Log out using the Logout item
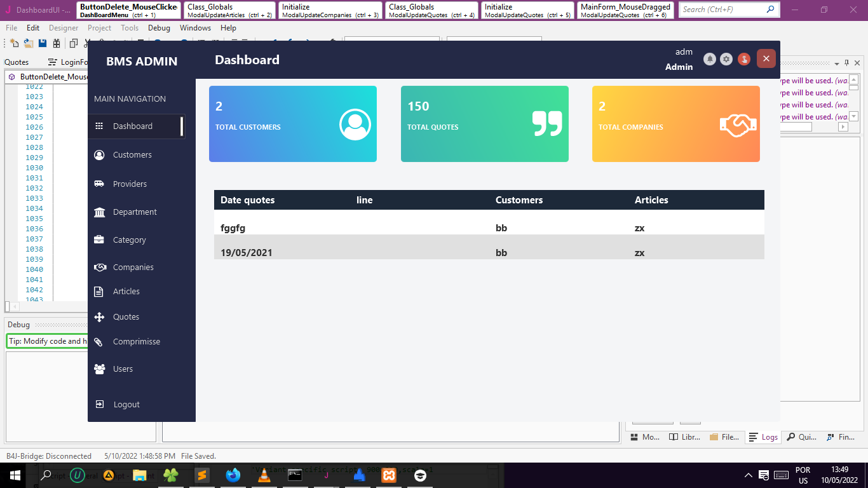Screen dimensions: 868x488 [x=126, y=405]
